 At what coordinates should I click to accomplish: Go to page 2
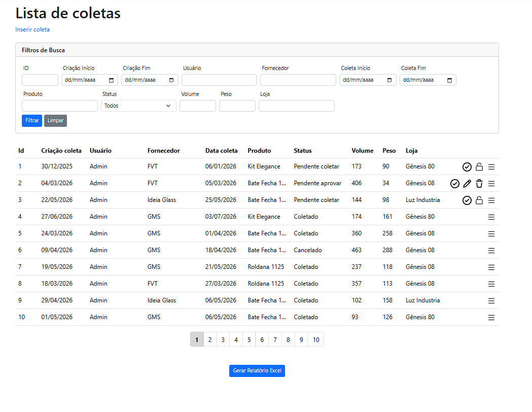(x=210, y=339)
